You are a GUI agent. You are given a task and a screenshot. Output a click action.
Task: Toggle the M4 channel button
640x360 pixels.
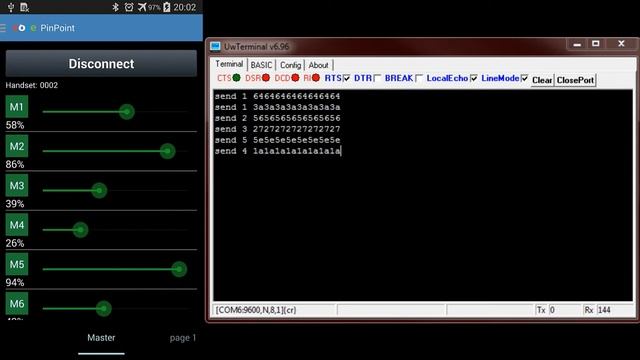pyautogui.click(x=17, y=225)
